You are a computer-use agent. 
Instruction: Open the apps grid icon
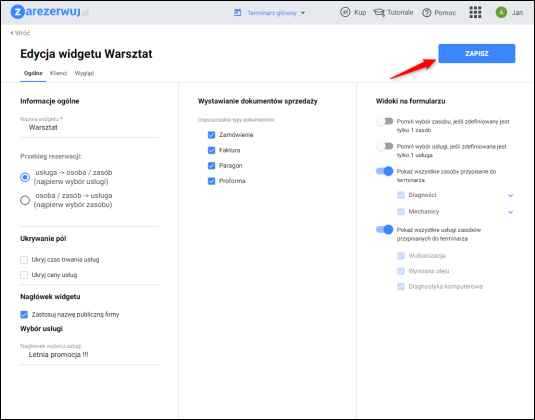(x=475, y=13)
